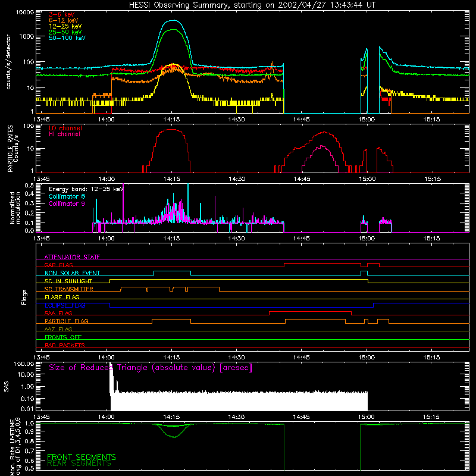
Task: Click the 'Normalized modulation' axis label
Action: click(15, 208)
